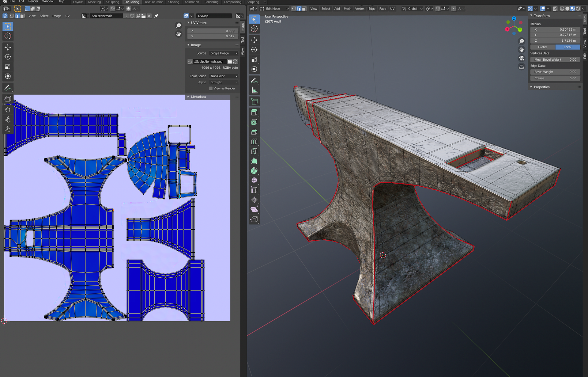588x377 pixels.
Task: Select the Cursor tool in UV editor
Action: (8, 36)
